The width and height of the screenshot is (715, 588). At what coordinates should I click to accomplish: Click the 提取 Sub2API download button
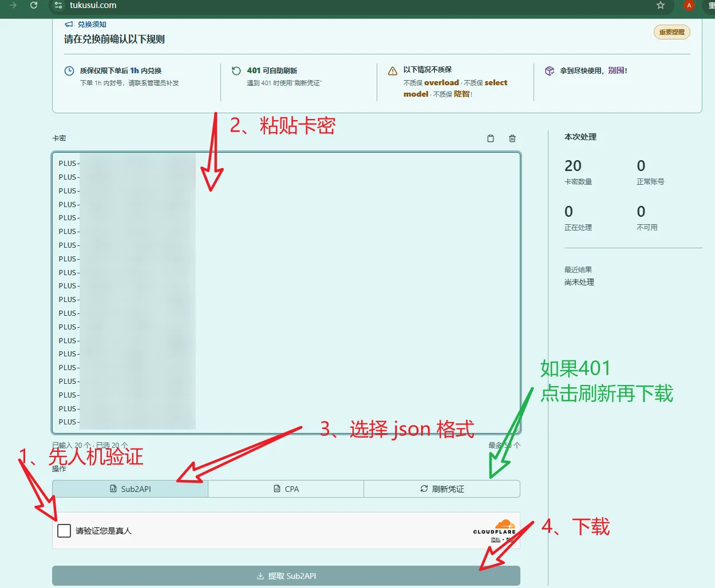(286, 576)
